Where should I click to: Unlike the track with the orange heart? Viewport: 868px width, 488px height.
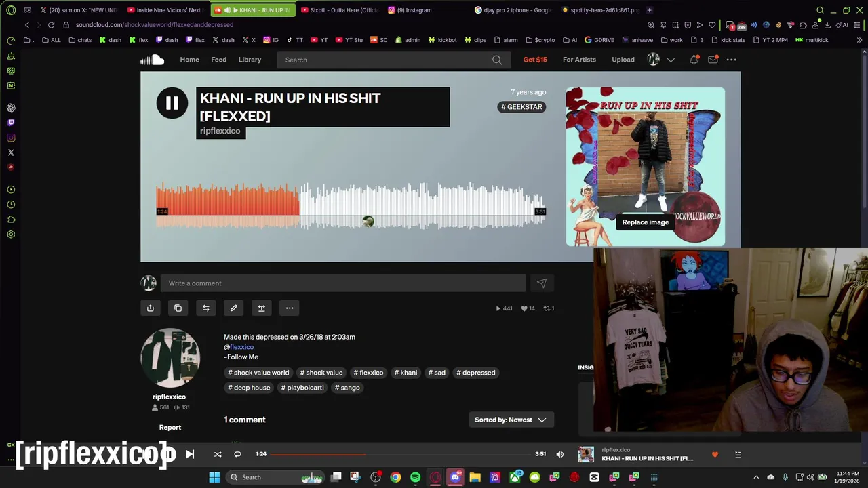coord(715,455)
